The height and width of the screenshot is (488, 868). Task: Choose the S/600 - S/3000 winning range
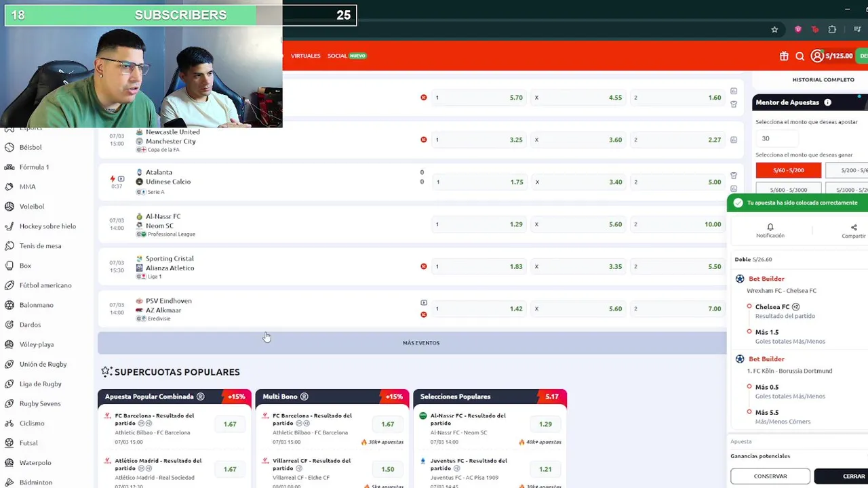click(788, 188)
